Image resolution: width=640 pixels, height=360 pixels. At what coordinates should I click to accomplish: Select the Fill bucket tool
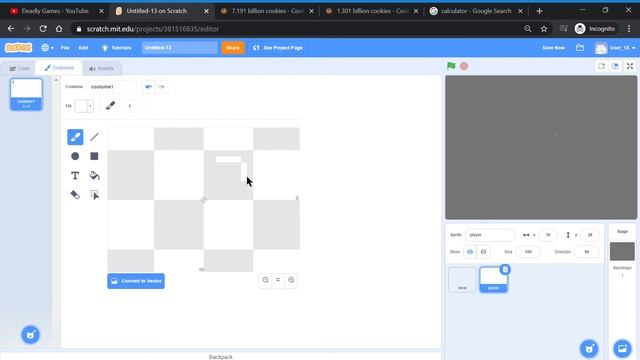pos(94,176)
